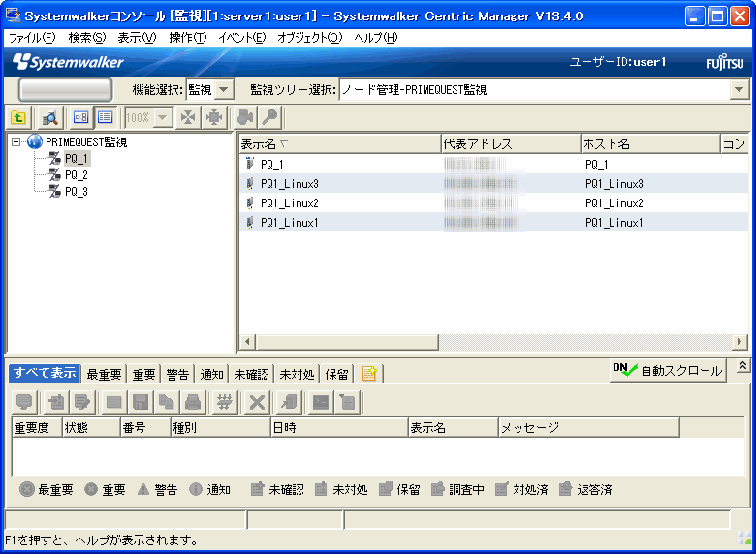Click the 重要度 column header in event list
Viewport: 756px width, 554px height.
point(37,428)
